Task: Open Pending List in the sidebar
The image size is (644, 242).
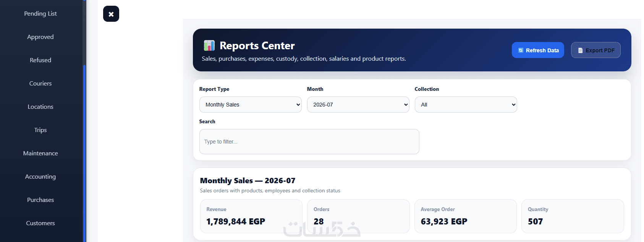Action: tap(40, 13)
